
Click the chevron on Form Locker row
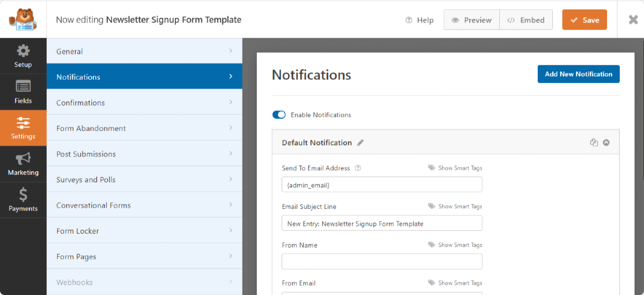point(231,230)
